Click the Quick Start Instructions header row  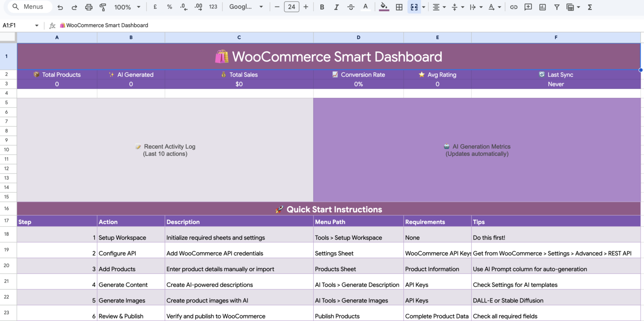pos(329,209)
